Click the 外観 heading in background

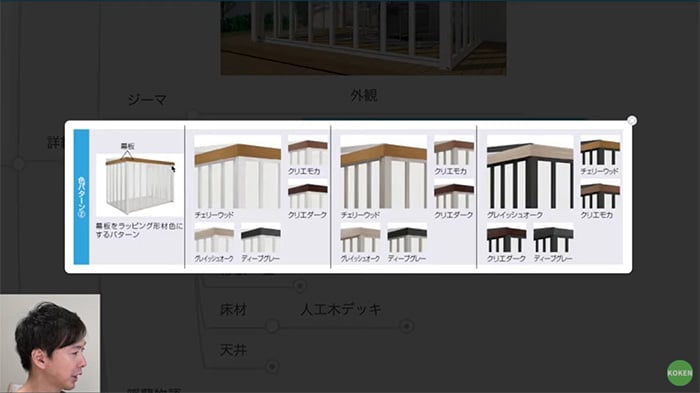tap(364, 95)
